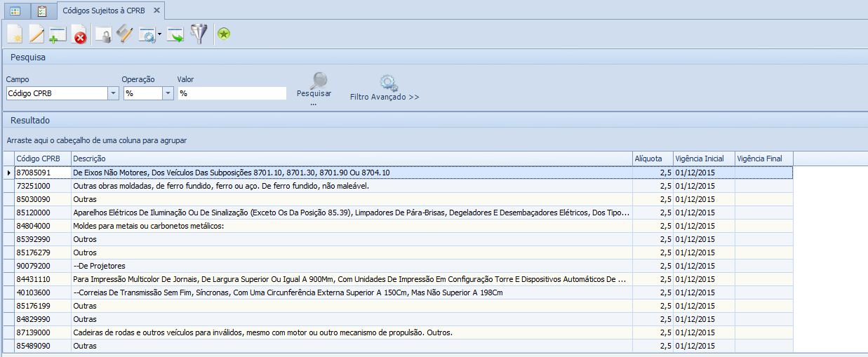The height and width of the screenshot is (357, 868).
Task: Click the Valor input field
Action: tap(232, 93)
